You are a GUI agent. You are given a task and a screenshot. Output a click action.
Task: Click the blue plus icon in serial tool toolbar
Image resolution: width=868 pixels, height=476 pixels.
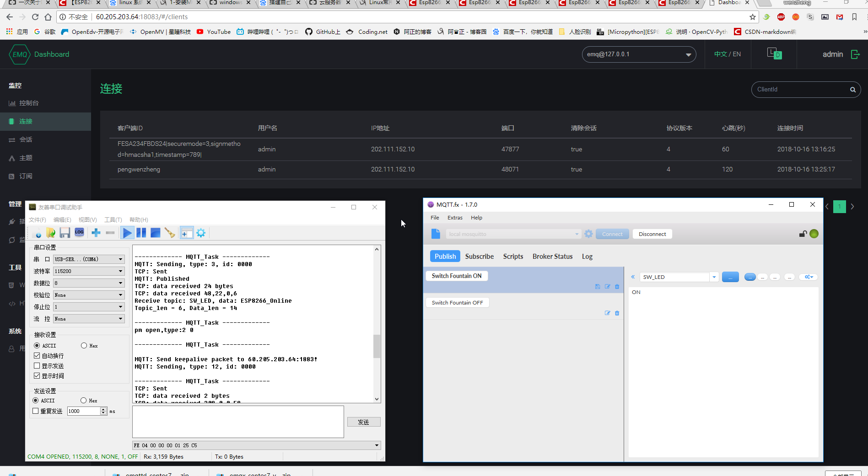tap(96, 233)
